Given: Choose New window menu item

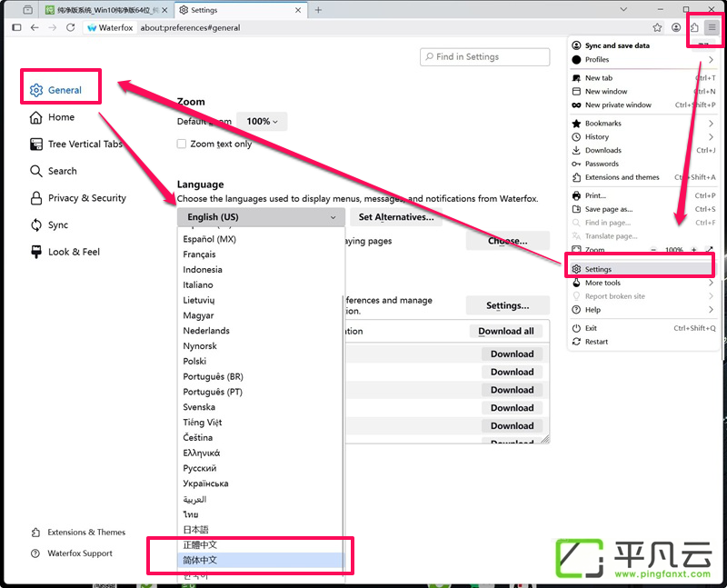Looking at the screenshot, I should (643, 92).
